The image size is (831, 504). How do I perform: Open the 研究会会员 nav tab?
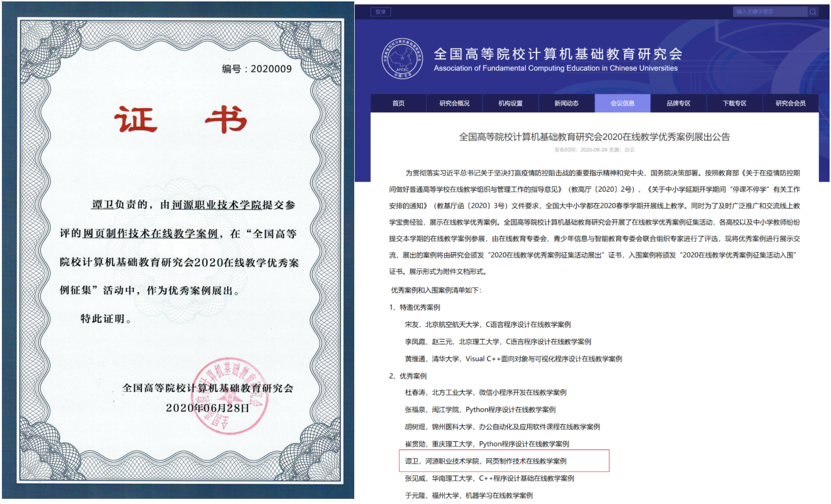pyautogui.click(x=791, y=103)
